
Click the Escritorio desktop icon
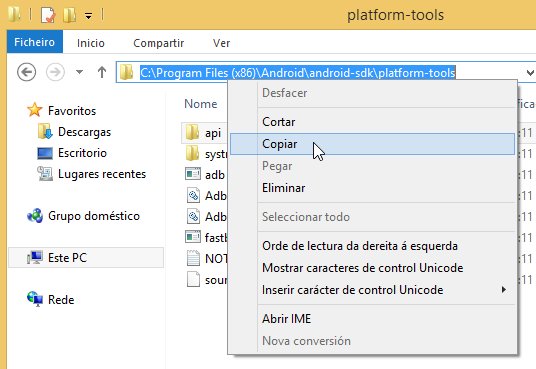(x=45, y=153)
